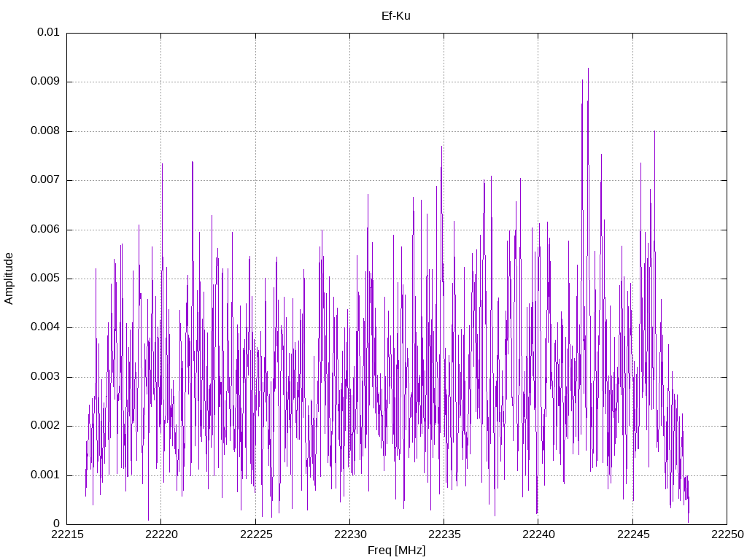Click the y-axis tick label 0.004
Screen dimensions: 747x560
(x=45, y=327)
